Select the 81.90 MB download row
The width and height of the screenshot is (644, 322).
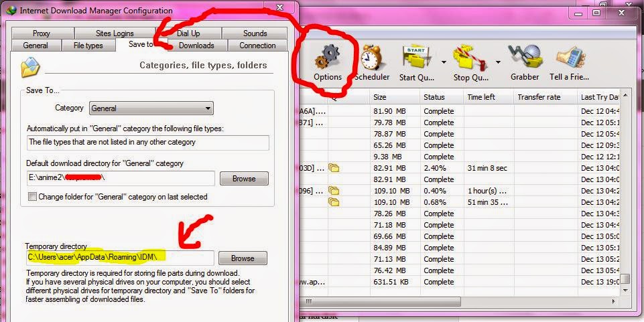tap(460, 111)
